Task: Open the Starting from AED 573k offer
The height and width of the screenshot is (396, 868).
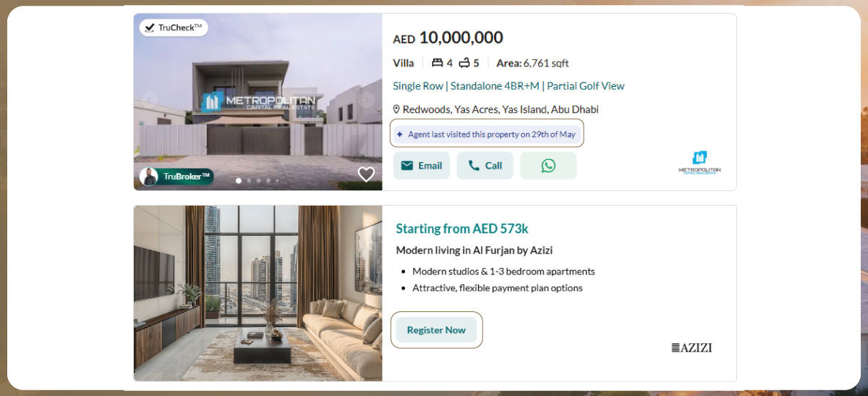Action: pyautogui.click(x=462, y=229)
